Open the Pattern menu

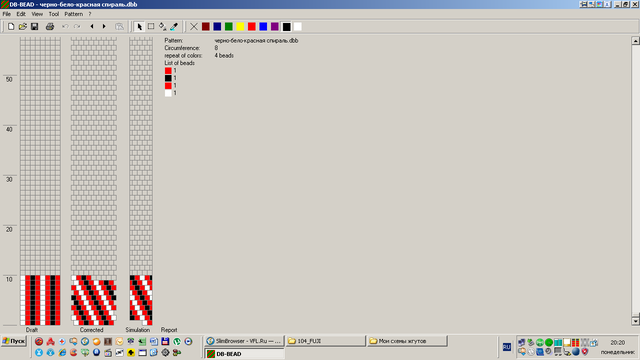[x=73, y=14]
